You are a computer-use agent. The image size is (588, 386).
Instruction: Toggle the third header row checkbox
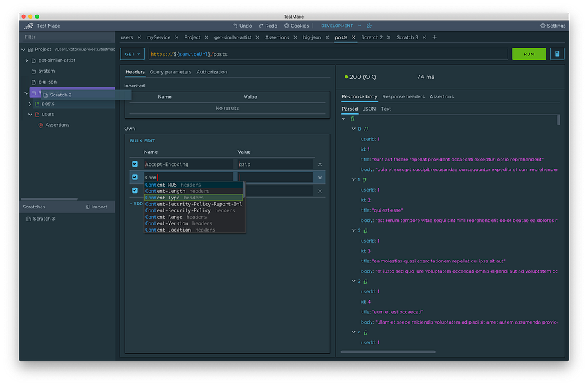134,190
